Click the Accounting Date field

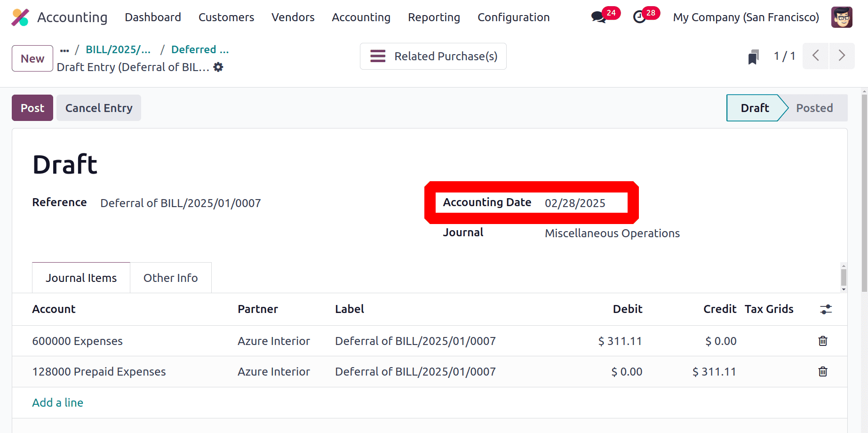pyautogui.click(x=575, y=203)
